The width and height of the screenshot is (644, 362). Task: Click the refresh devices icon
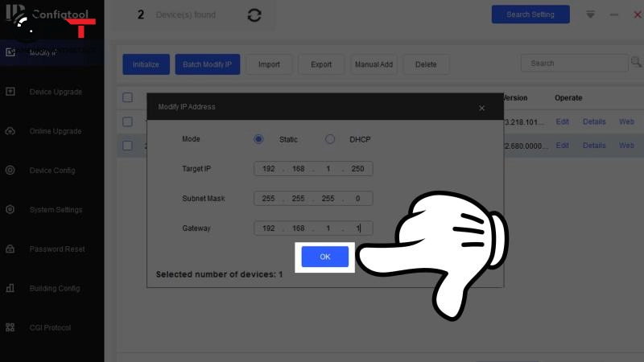tap(254, 15)
